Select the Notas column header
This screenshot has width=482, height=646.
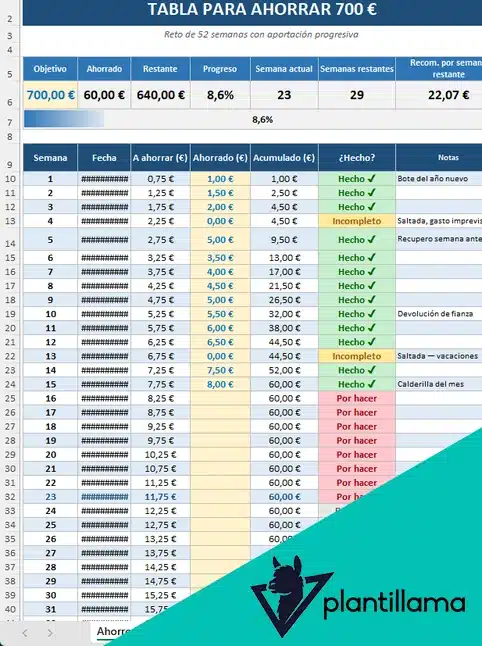[x=439, y=157]
